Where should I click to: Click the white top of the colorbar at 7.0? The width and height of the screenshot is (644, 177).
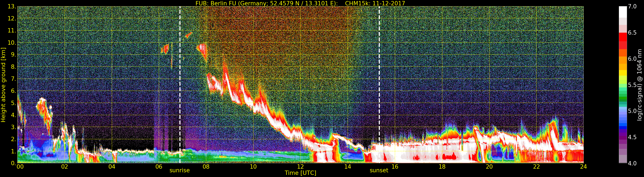tap(623, 12)
